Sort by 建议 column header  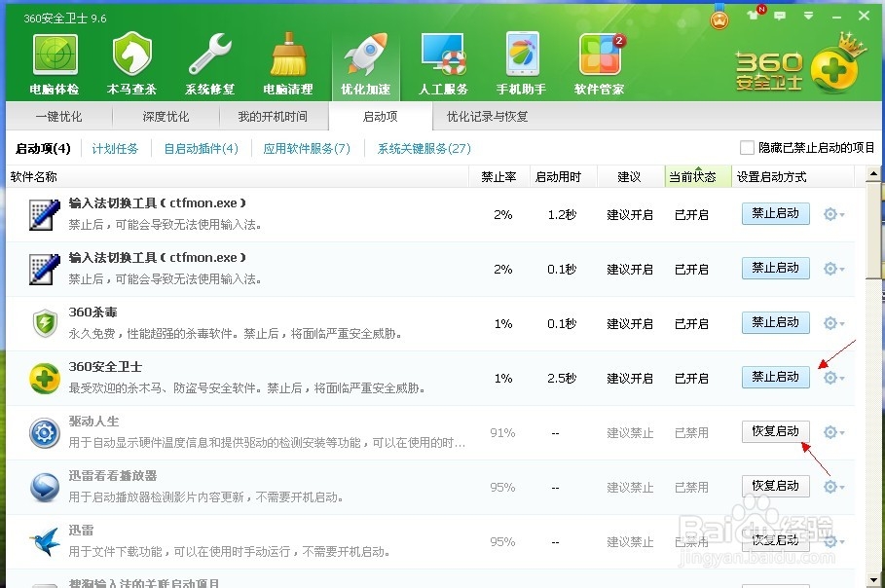pyautogui.click(x=629, y=176)
